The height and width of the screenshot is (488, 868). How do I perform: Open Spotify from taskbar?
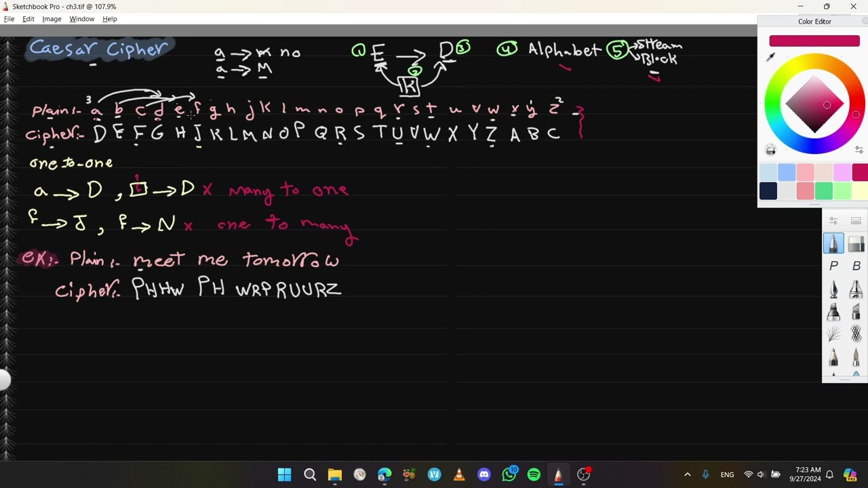(x=534, y=474)
